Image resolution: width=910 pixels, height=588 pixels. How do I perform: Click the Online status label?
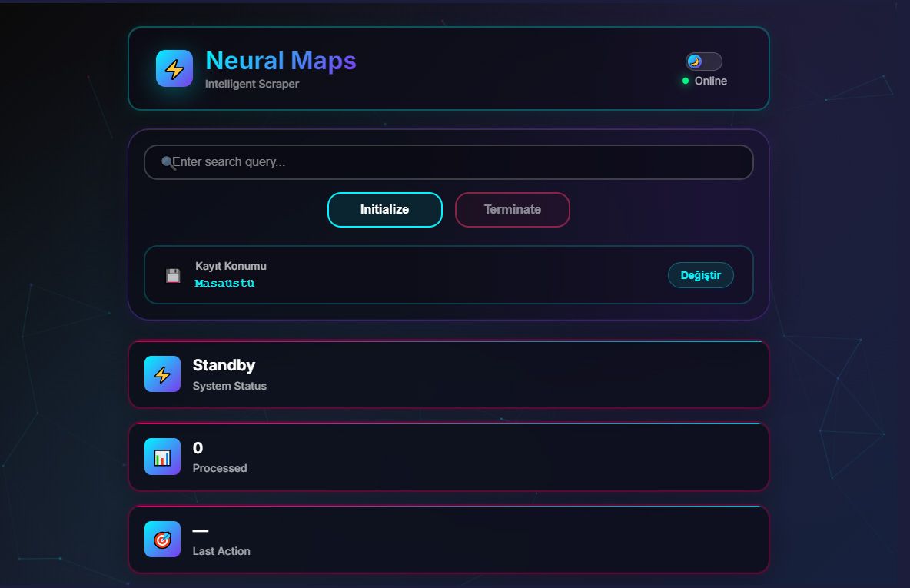coord(710,81)
